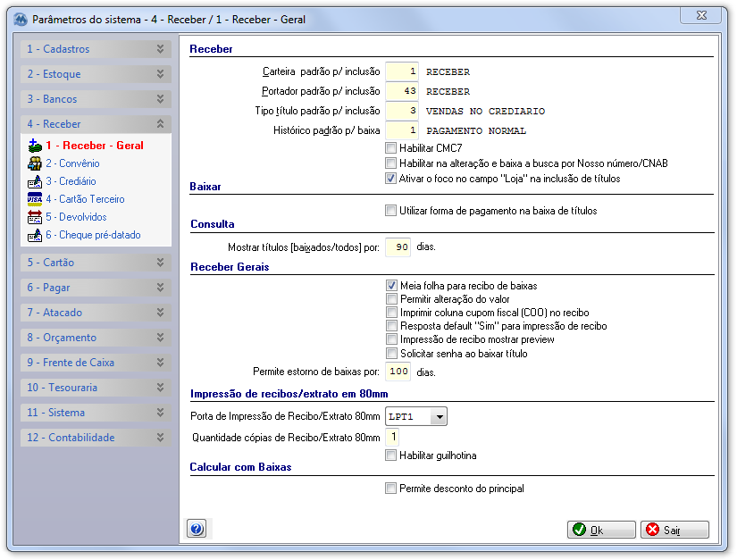Click the Crediário icon in sidebar
737x560 pixels.
[x=34, y=181]
